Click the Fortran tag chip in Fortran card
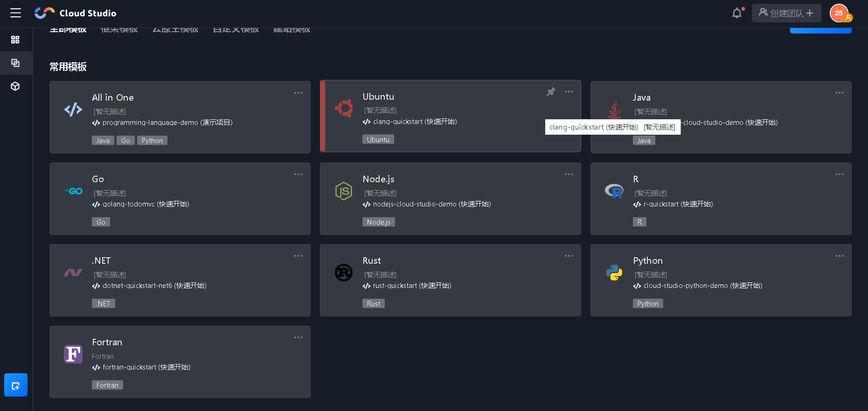 coord(107,385)
